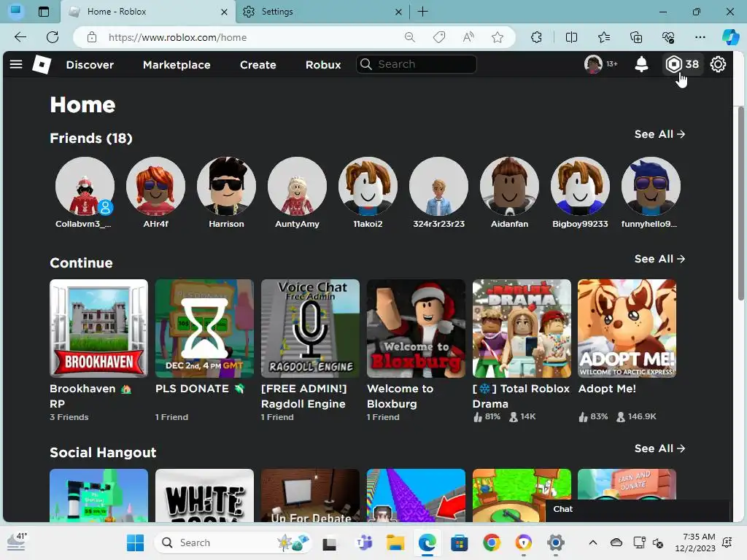Open Edge Settings and more menu
Image resolution: width=747 pixels, height=560 pixels.
(x=700, y=37)
